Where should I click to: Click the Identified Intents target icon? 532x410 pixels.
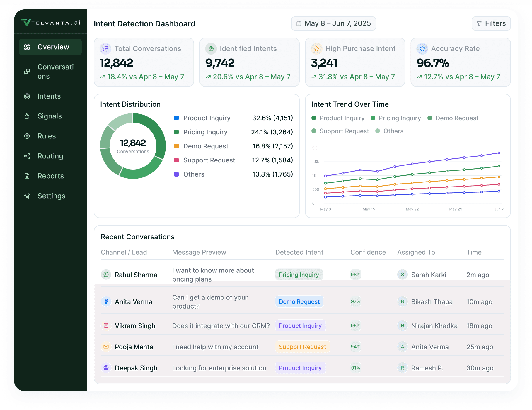pyautogui.click(x=211, y=49)
